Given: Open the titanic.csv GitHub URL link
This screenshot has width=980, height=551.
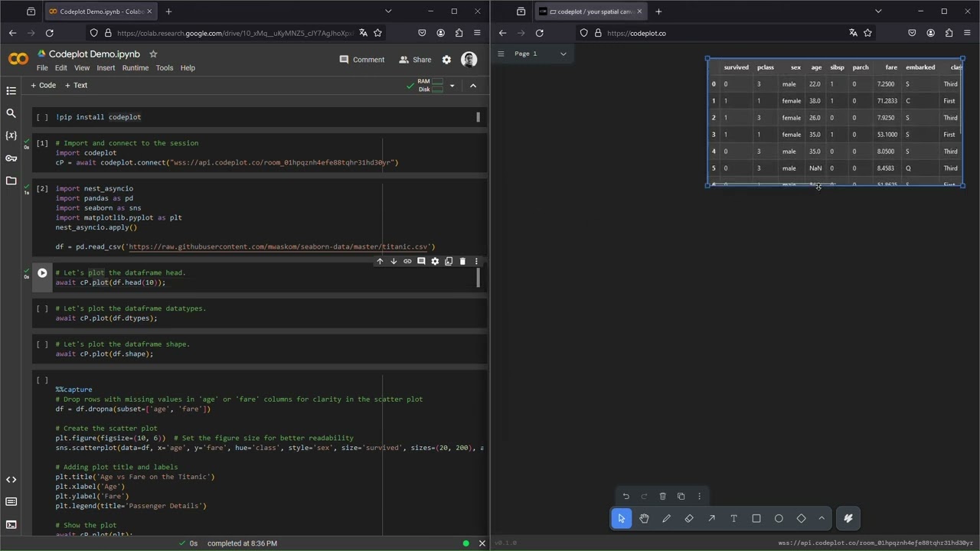Looking at the screenshot, I should pyautogui.click(x=279, y=247).
